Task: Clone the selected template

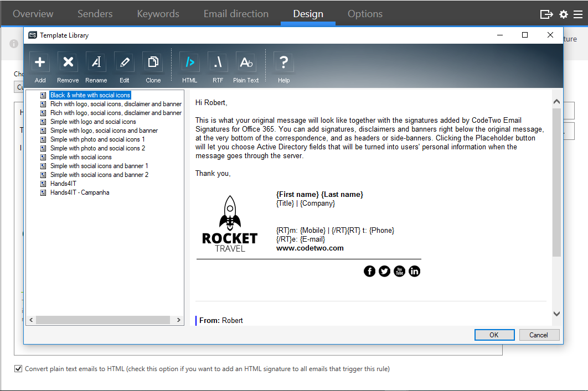Action: coord(153,62)
